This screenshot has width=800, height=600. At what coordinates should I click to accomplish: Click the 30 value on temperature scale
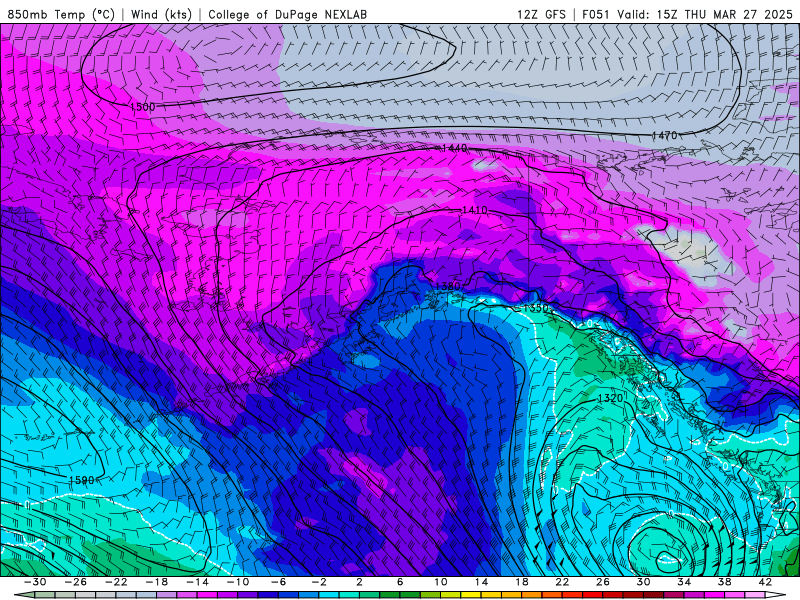(643, 582)
